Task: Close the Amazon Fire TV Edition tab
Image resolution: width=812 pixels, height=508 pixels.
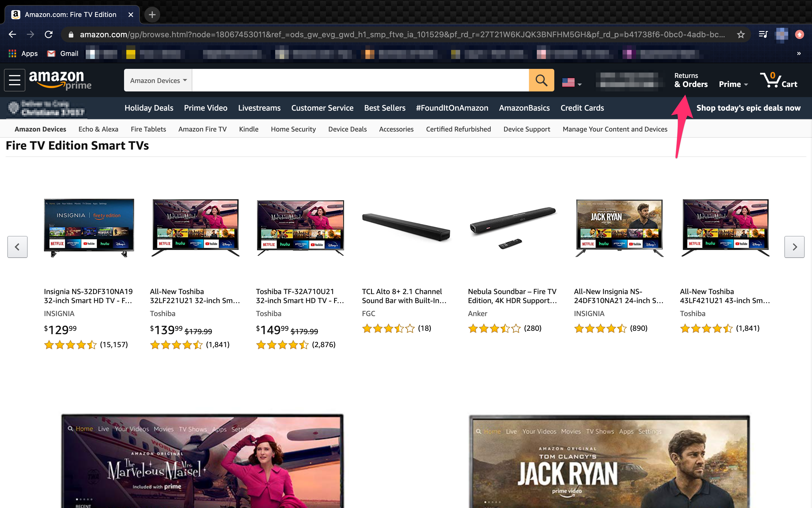Action: pyautogui.click(x=131, y=14)
